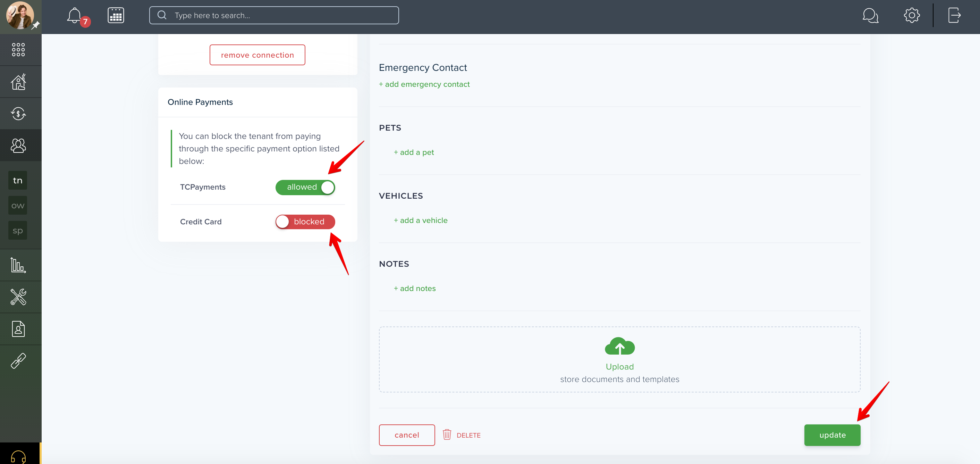The width and height of the screenshot is (980, 464).
Task: Click the 'PETS' section heading
Action: point(390,128)
